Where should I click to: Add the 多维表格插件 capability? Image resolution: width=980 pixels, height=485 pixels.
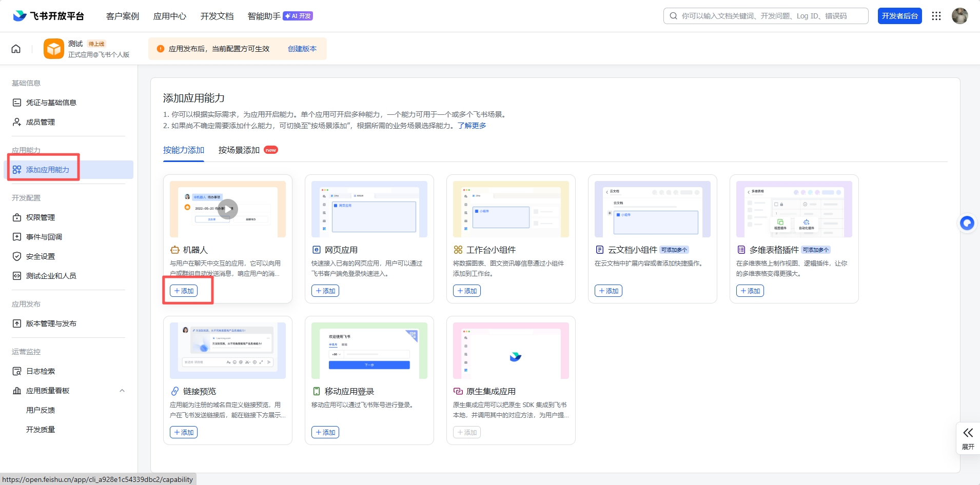tap(750, 291)
